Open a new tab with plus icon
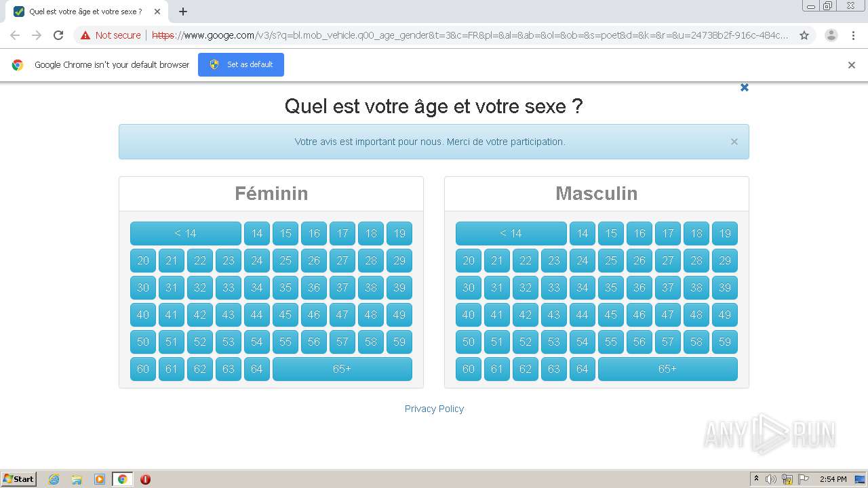868x488 pixels. (183, 12)
